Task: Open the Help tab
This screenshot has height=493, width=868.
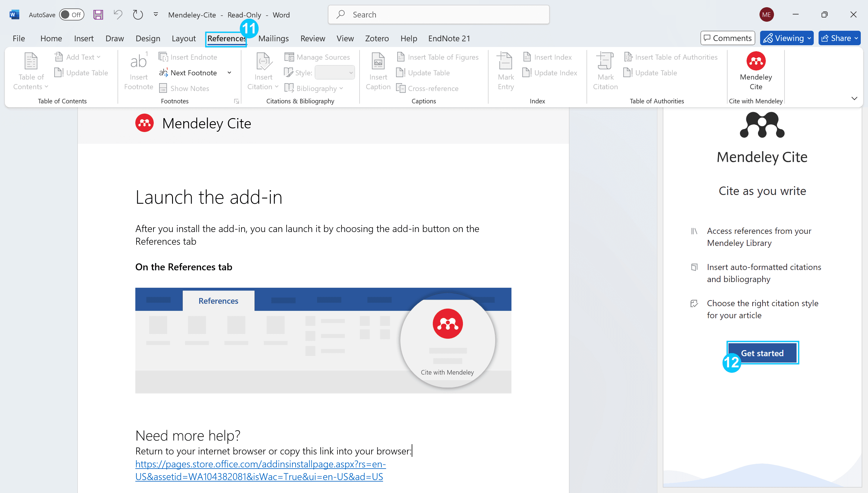Action: point(409,38)
